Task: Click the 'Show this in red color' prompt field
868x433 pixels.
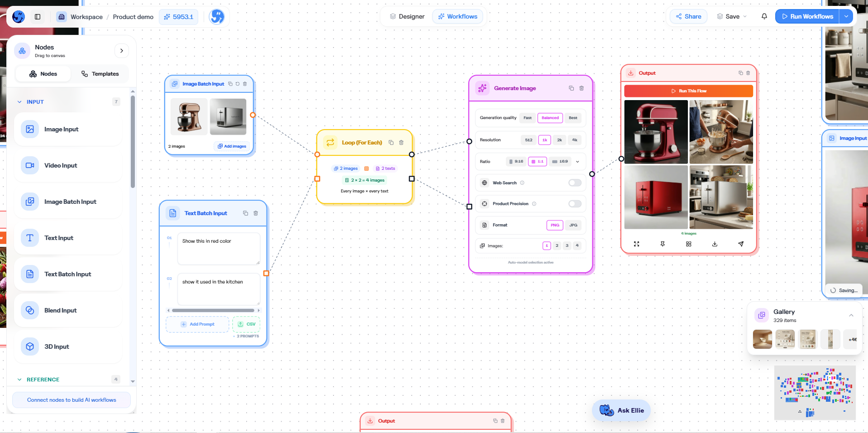Action: point(219,248)
